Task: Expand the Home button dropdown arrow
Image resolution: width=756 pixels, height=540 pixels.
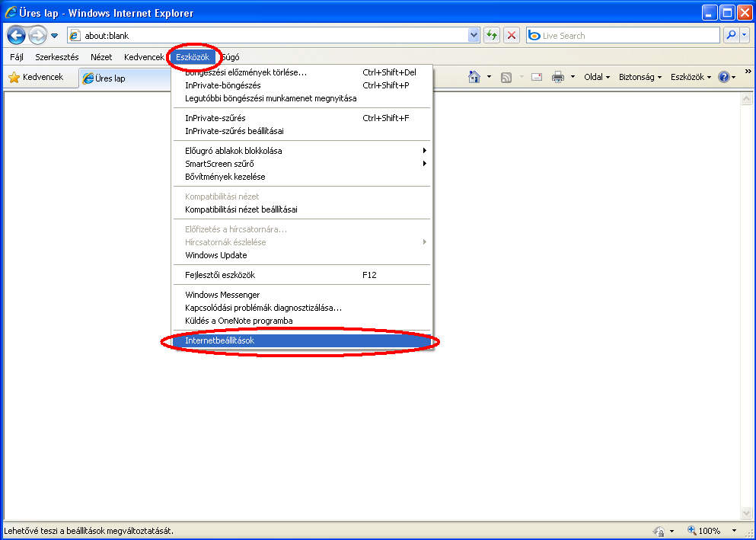Action: click(489, 77)
